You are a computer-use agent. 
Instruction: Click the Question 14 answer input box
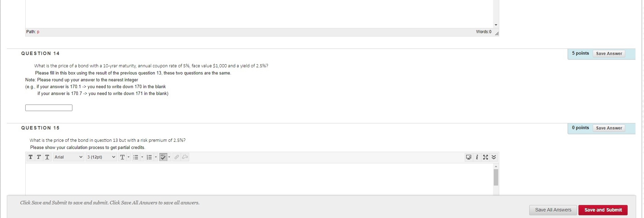49,108
